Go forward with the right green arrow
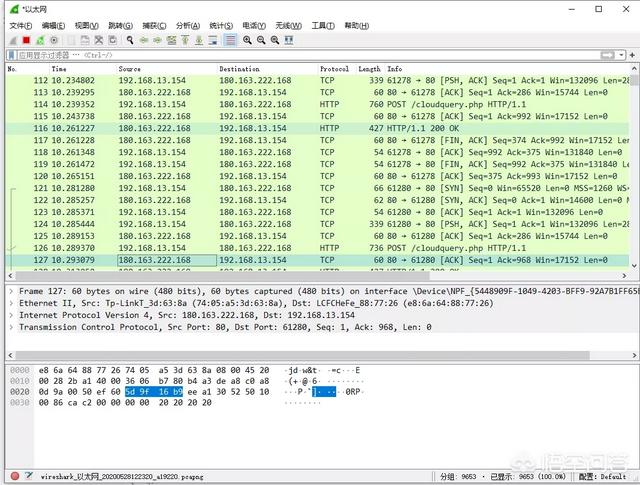The height and width of the screenshot is (485, 640). 158,40
